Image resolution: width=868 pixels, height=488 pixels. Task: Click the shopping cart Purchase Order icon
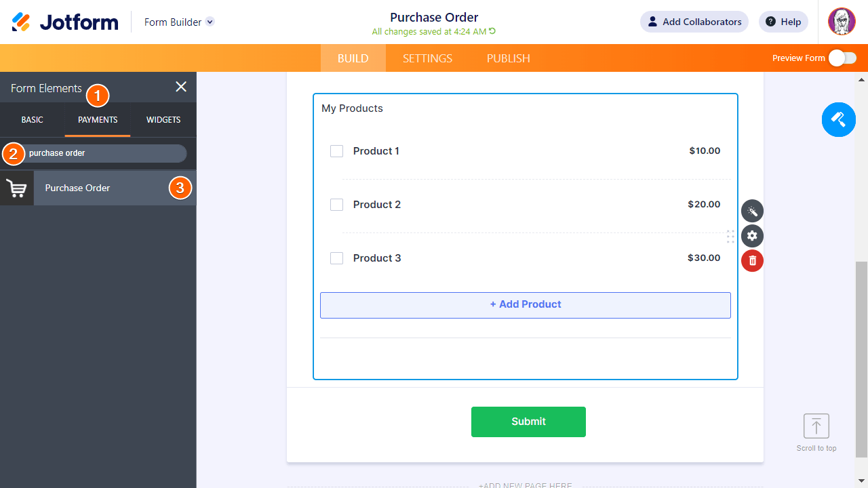pos(17,188)
